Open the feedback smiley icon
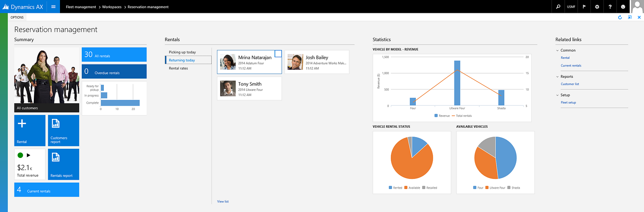This screenshot has height=212, width=644. tap(623, 6)
